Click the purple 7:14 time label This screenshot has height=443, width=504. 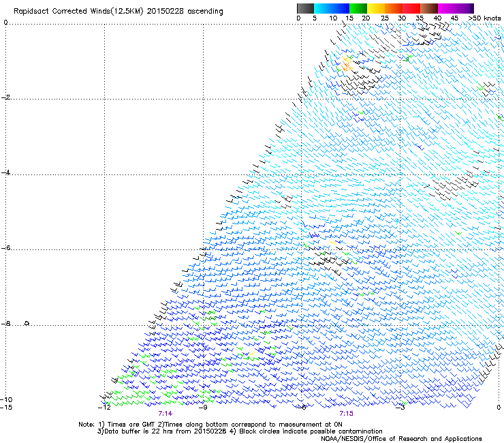pyautogui.click(x=166, y=414)
